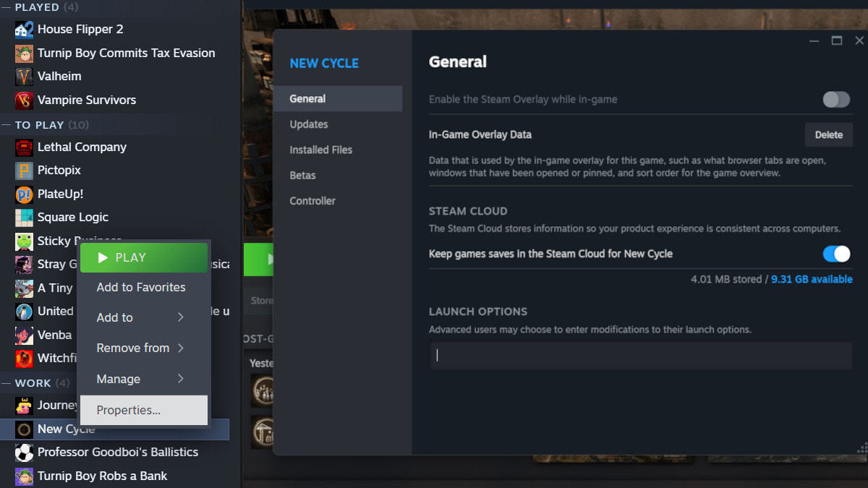Select PLAY in the context menu
The width and height of the screenshot is (868, 488).
[x=144, y=257]
